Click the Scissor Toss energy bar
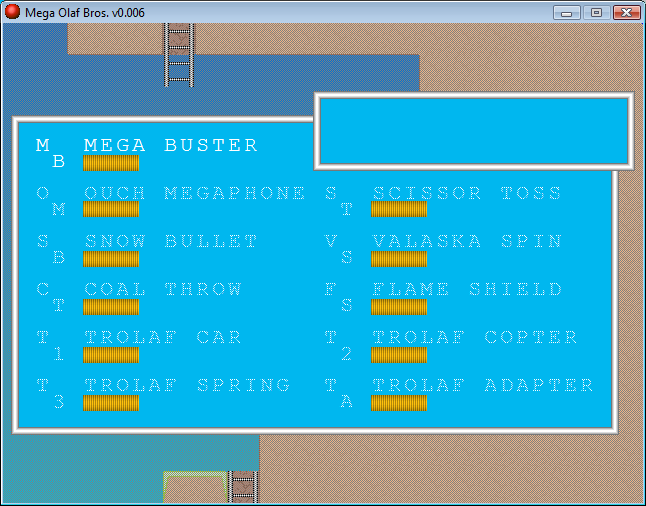The image size is (646, 506). [399, 210]
